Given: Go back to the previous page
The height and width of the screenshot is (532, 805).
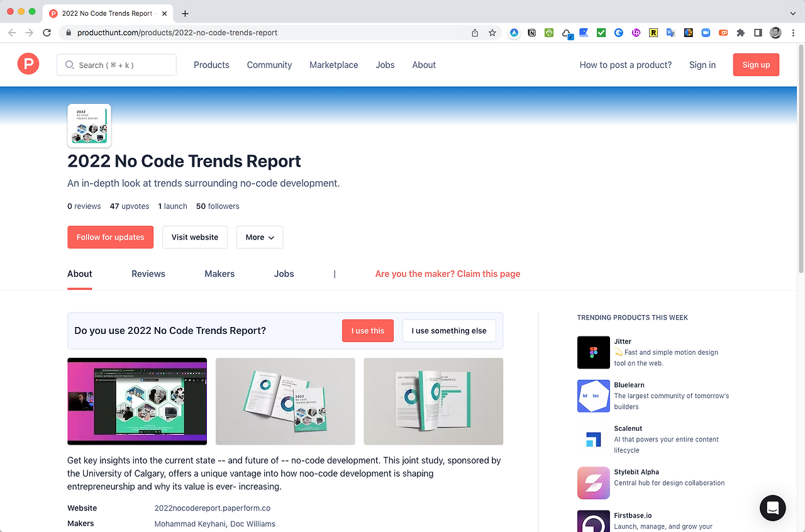Looking at the screenshot, I should click(x=12, y=33).
